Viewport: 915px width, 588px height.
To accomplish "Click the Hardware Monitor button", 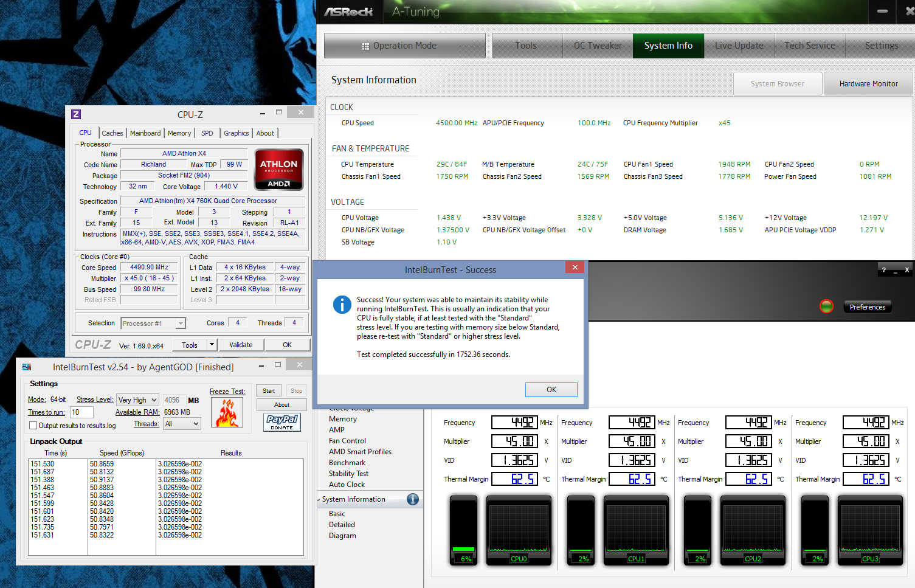I will click(868, 84).
